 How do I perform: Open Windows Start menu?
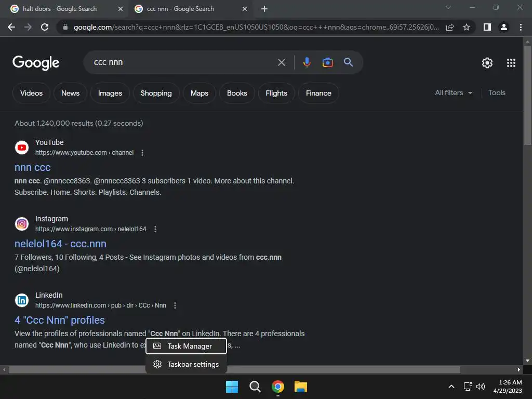(232, 387)
